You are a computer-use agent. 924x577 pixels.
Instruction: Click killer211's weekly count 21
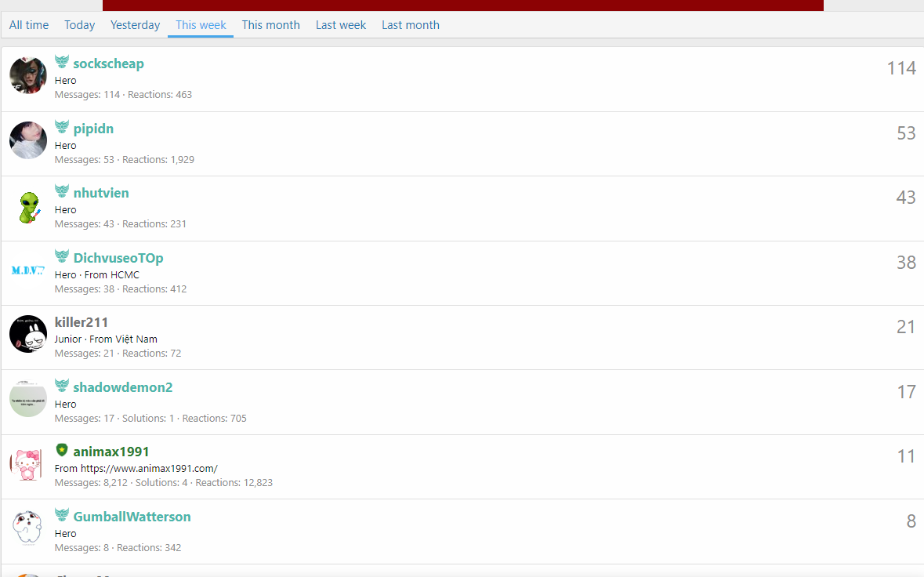click(906, 327)
